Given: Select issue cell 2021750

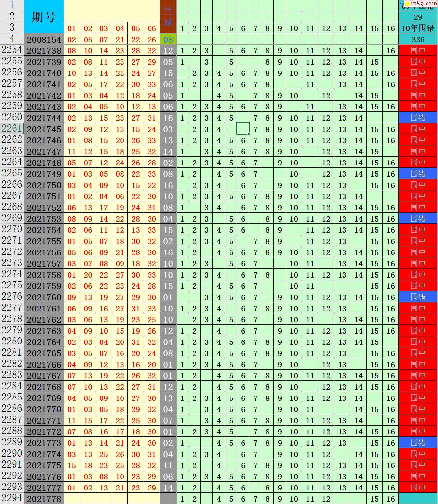Looking at the screenshot, I should click(x=43, y=185).
